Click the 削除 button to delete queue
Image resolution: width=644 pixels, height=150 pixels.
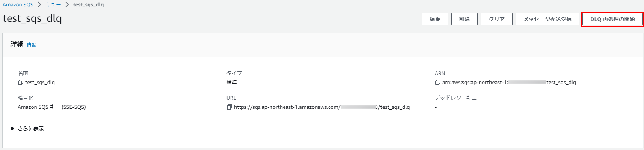tap(465, 19)
